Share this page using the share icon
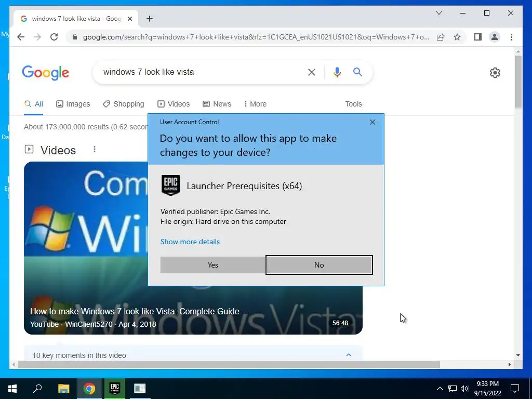Screen dimensions: 532x399 coord(441,37)
